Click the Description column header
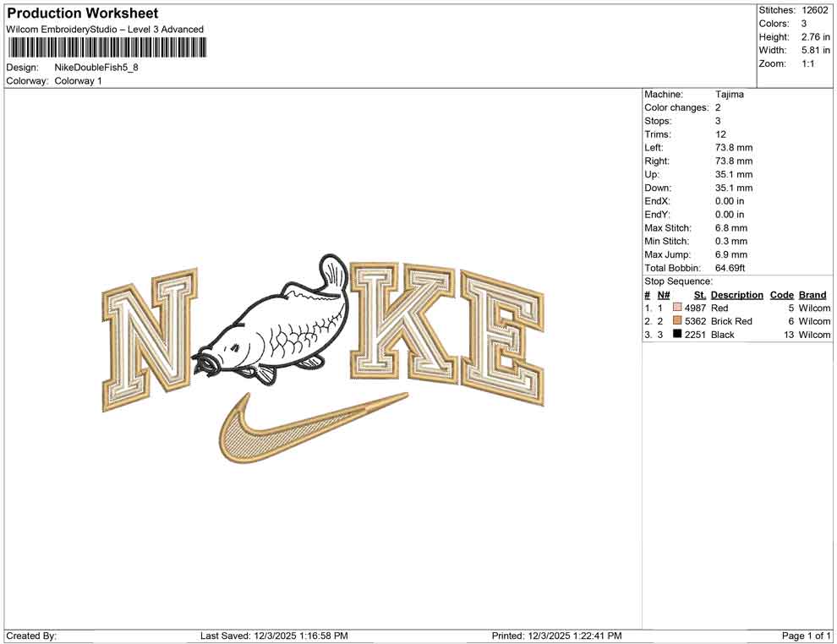Image resolution: width=837 pixels, height=644 pixels. tap(736, 294)
